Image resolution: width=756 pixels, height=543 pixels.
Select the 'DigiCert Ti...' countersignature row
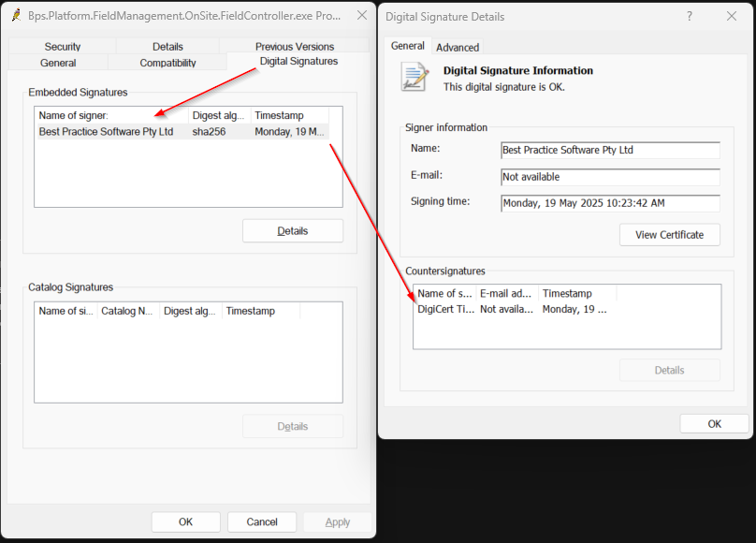(516, 309)
